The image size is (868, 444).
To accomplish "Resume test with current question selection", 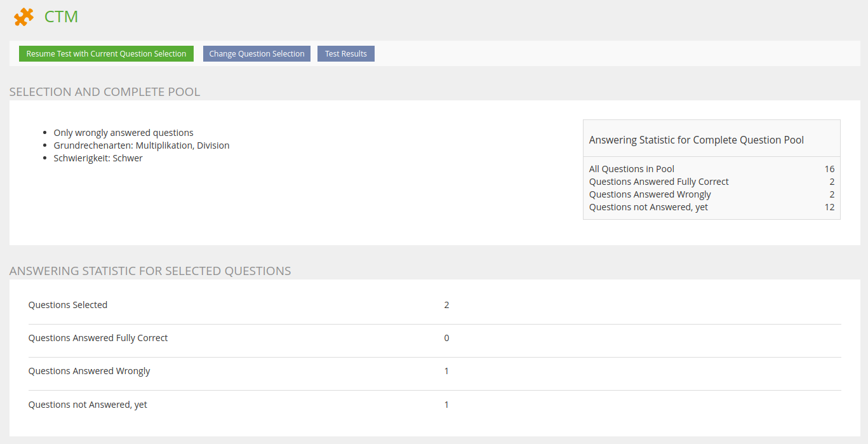I will point(106,54).
